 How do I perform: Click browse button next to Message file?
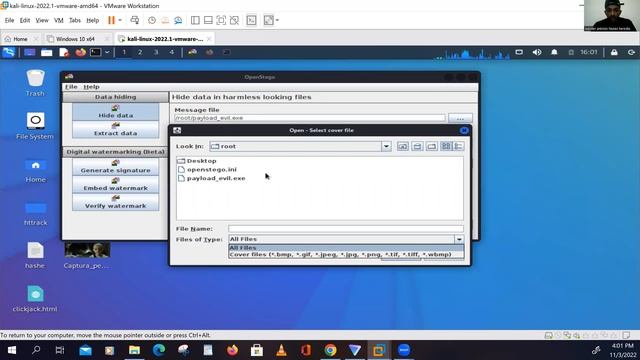tap(460, 118)
